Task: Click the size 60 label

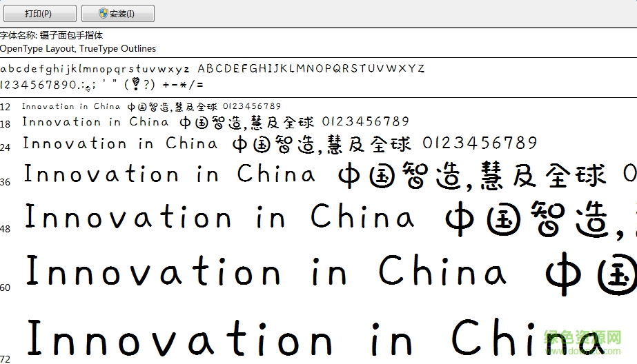Action: tap(6, 288)
